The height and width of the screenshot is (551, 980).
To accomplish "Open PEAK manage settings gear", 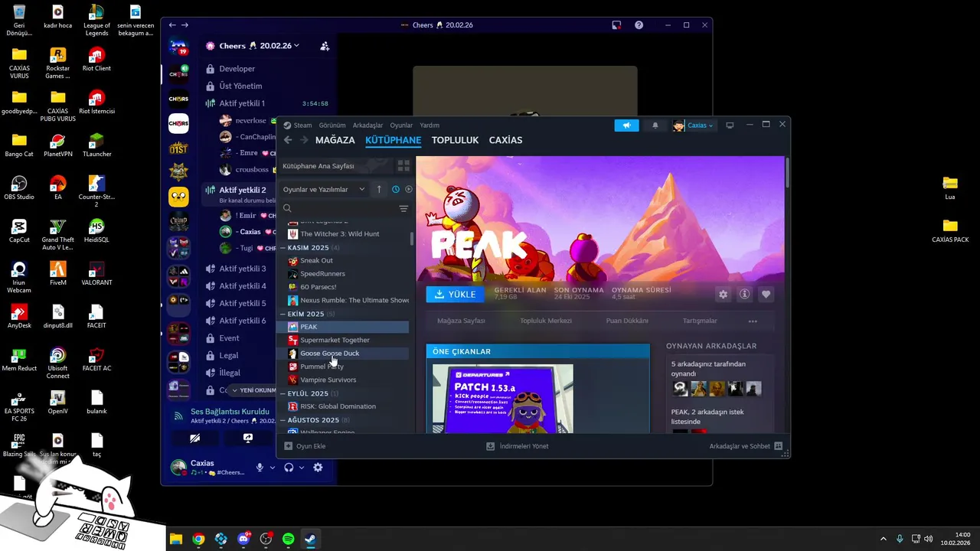I will point(723,294).
